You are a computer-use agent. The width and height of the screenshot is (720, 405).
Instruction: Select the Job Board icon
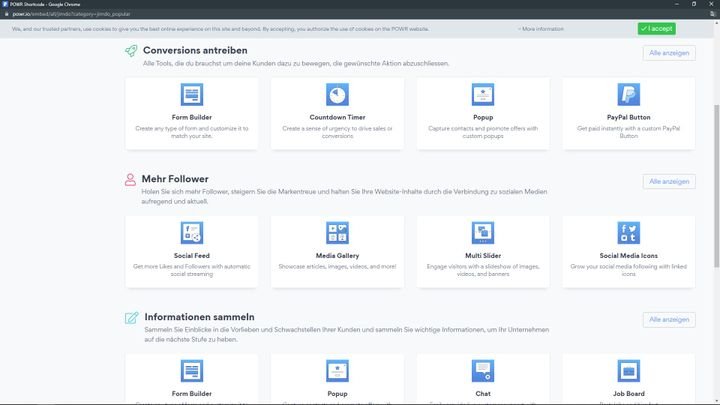point(629,371)
